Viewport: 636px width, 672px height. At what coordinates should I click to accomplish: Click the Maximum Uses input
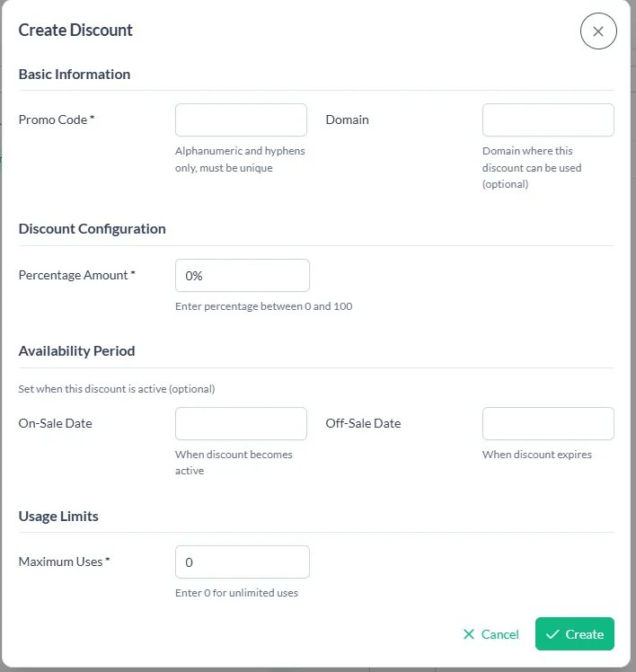click(243, 561)
